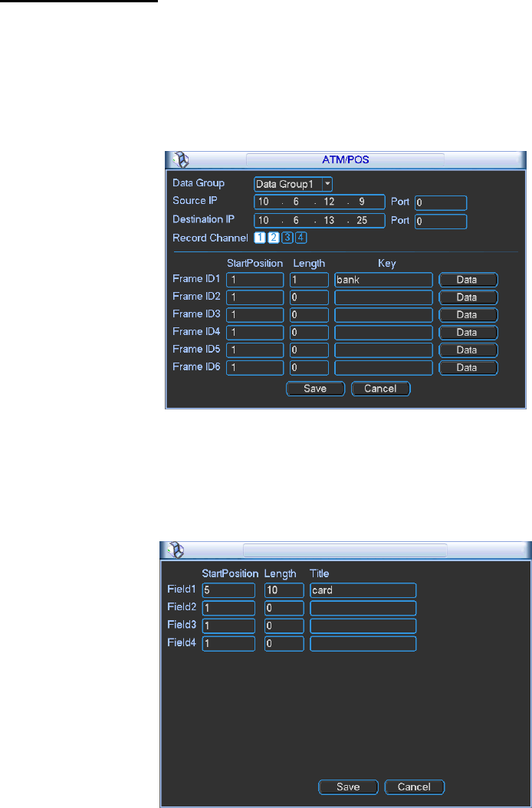This screenshot has height=808, width=532.
Task: Click the logo icon of the fields dialog
Action: coord(176,550)
